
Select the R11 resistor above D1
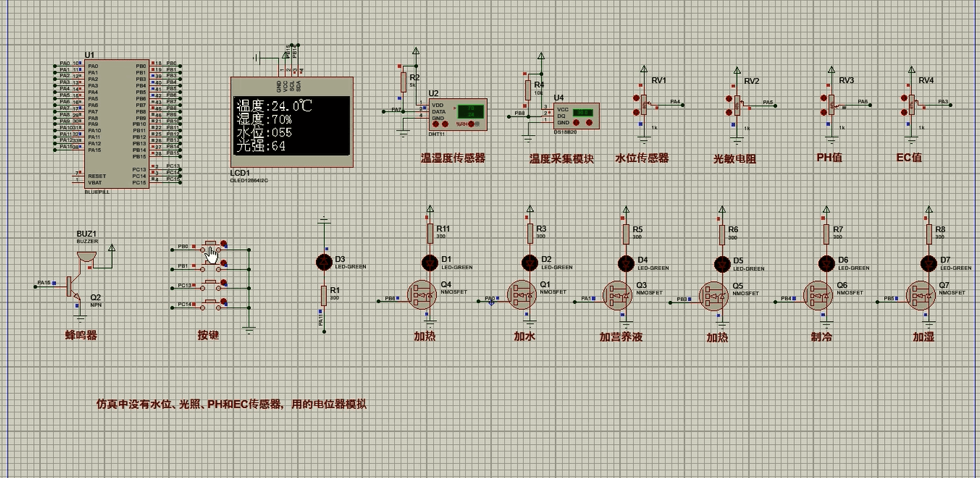tap(430, 233)
